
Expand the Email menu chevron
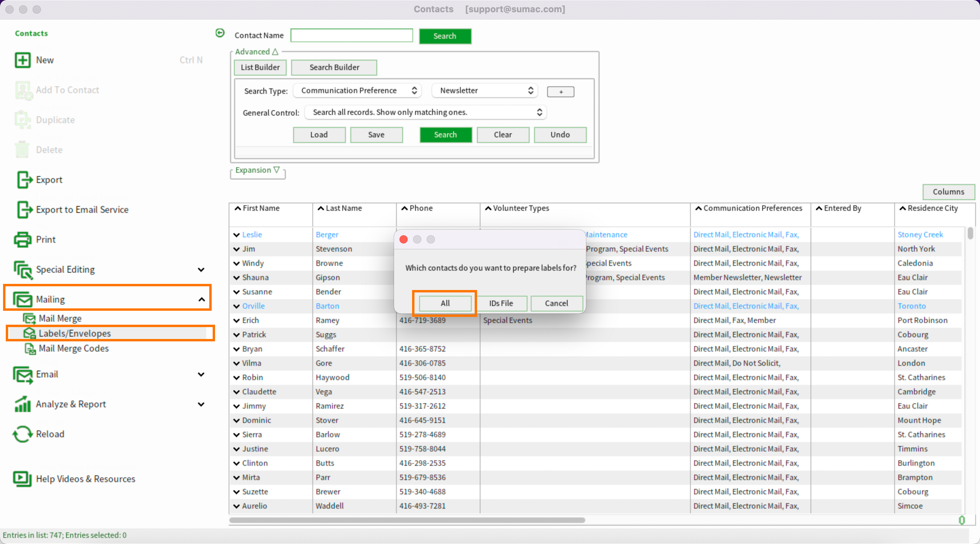pyautogui.click(x=201, y=374)
